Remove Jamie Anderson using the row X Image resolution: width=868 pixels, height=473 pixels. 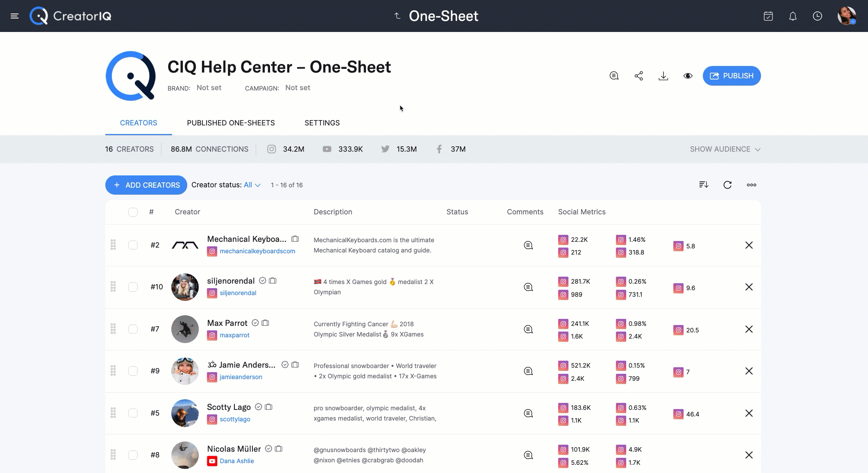click(749, 371)
